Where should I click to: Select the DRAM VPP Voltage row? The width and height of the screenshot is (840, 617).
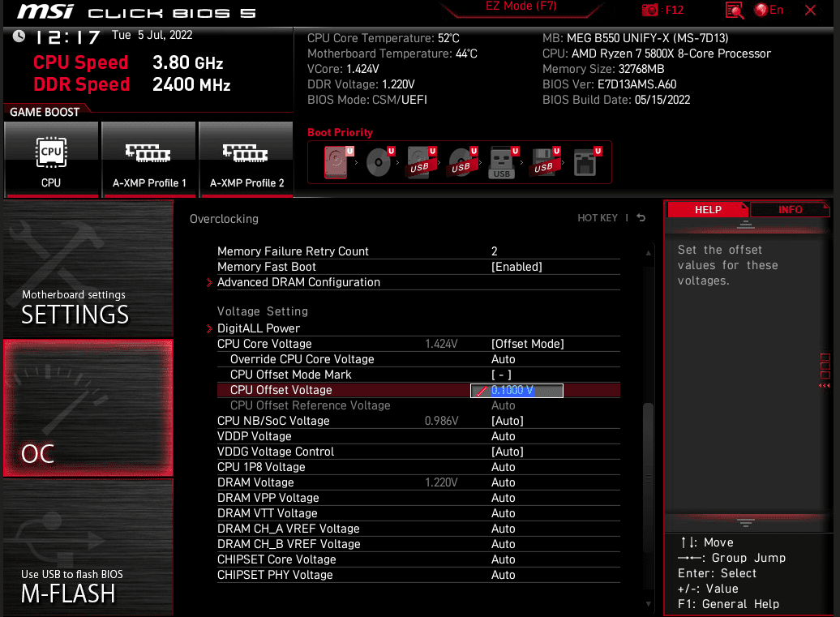(418, 498)
